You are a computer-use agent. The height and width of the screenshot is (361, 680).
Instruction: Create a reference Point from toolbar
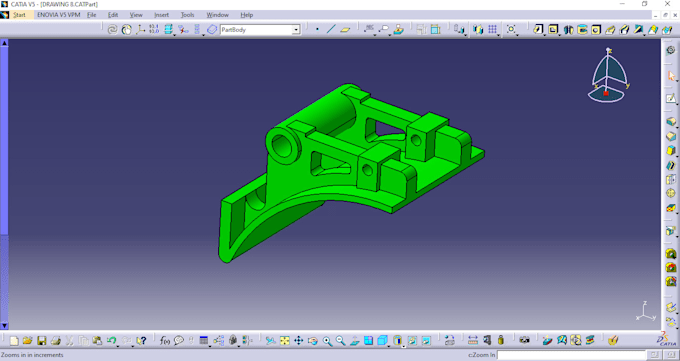[317, 30]
